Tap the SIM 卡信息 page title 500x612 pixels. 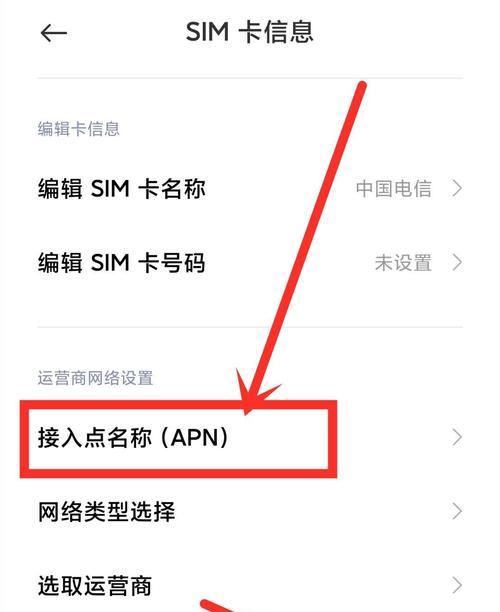coord(249,32)
